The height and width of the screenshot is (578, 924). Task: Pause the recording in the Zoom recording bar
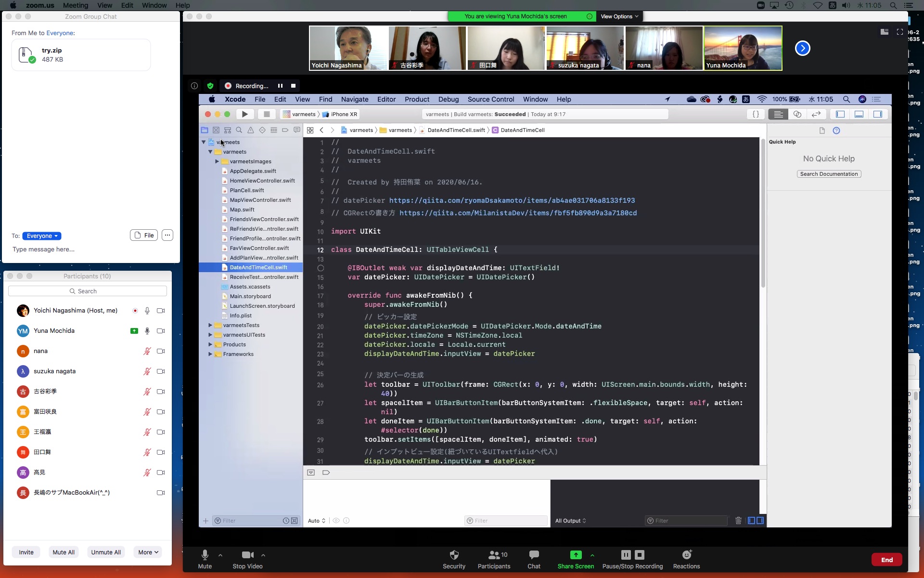point(280,86)
